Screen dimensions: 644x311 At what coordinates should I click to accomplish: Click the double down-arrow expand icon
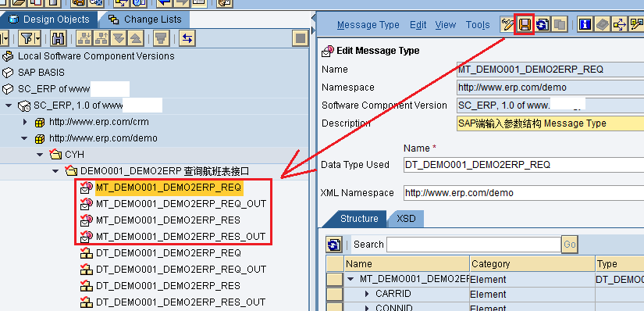click(119, 39)
